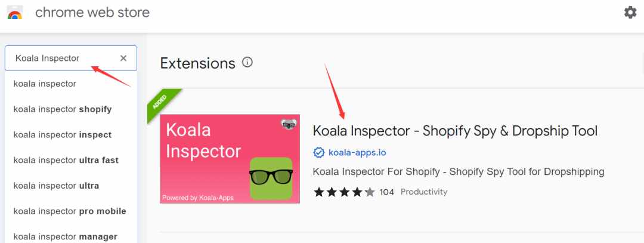This screenshot has width=644, height=243.
Task: Open the Koala Inspector pink thumbnail
Action: point(230,159)
